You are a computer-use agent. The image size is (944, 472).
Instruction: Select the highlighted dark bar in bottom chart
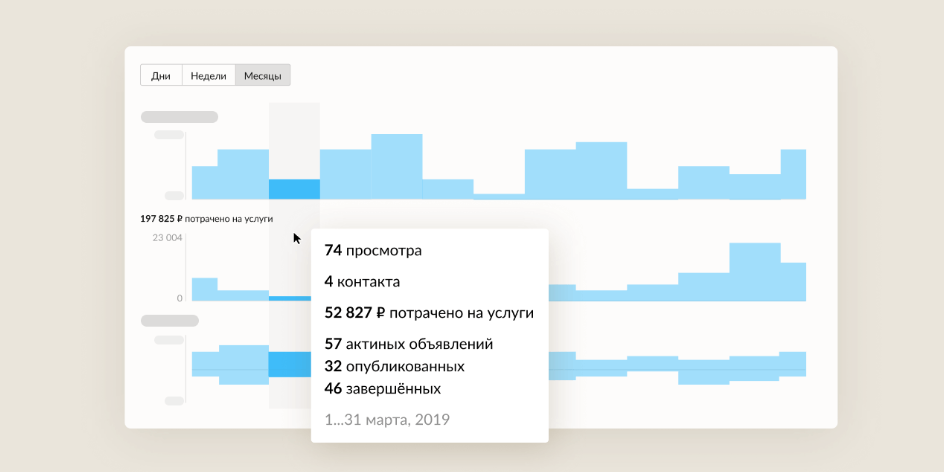coord(290,365)
